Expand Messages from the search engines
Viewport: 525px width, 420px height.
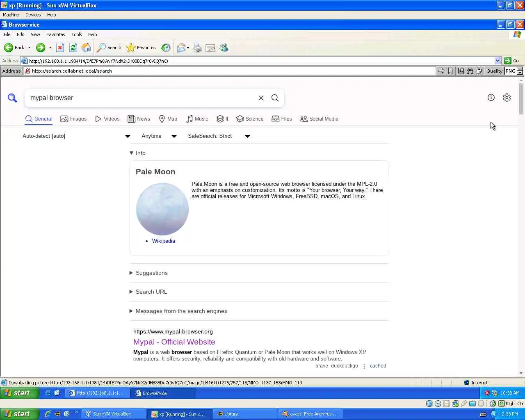(178, 311)
